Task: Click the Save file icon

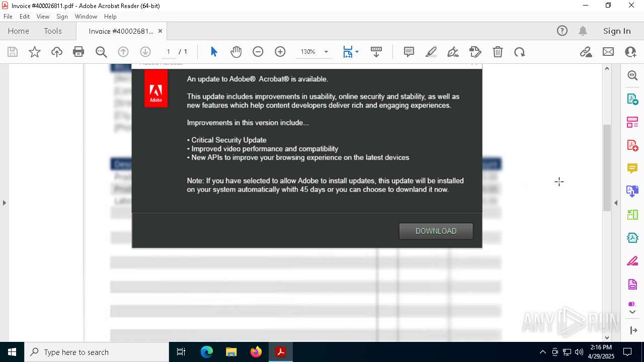Action: (13, 52)
